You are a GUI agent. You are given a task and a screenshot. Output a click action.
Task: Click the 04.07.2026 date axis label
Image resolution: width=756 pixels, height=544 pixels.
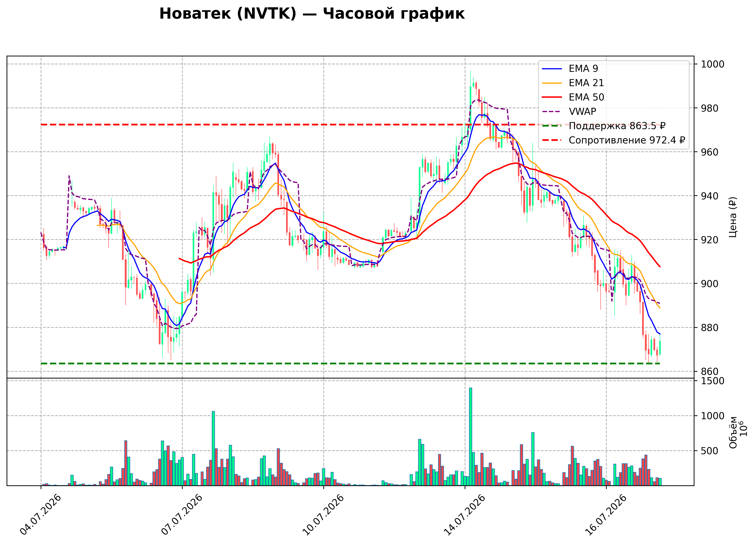(41, 515)
